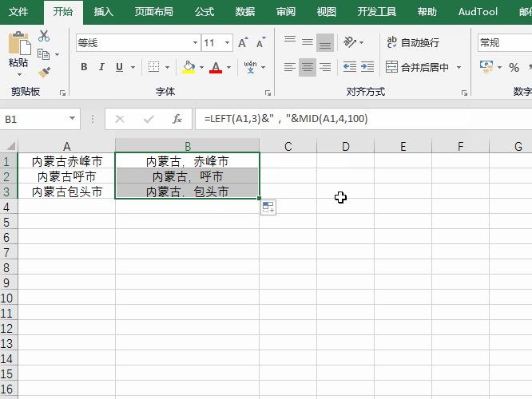
Task: Open alignment group dialog launcher
Action: 464,93
